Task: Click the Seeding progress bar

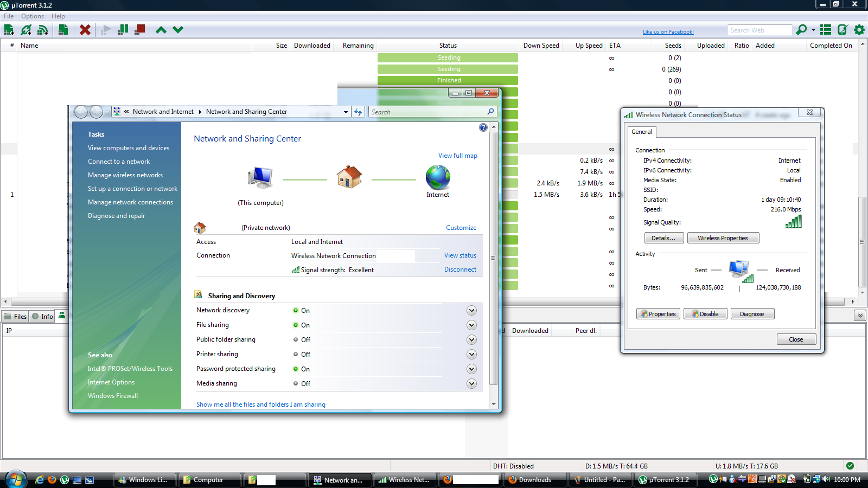Action: coord(449,57)
